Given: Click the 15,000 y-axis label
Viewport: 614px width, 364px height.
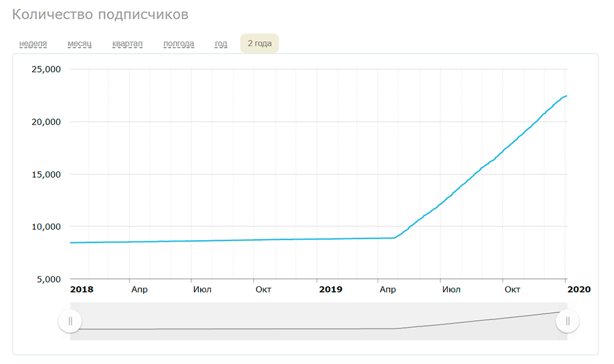Looking at the screenshot, I should tap(46, 174).
